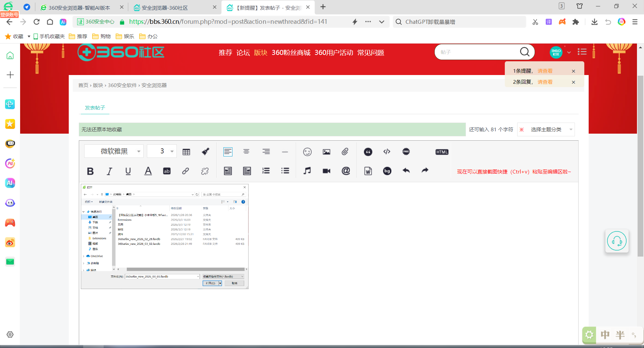Screen dimensions: 644x348
Task: Open the 微软雅黑 font dropdown
Action: pos(114,151)
